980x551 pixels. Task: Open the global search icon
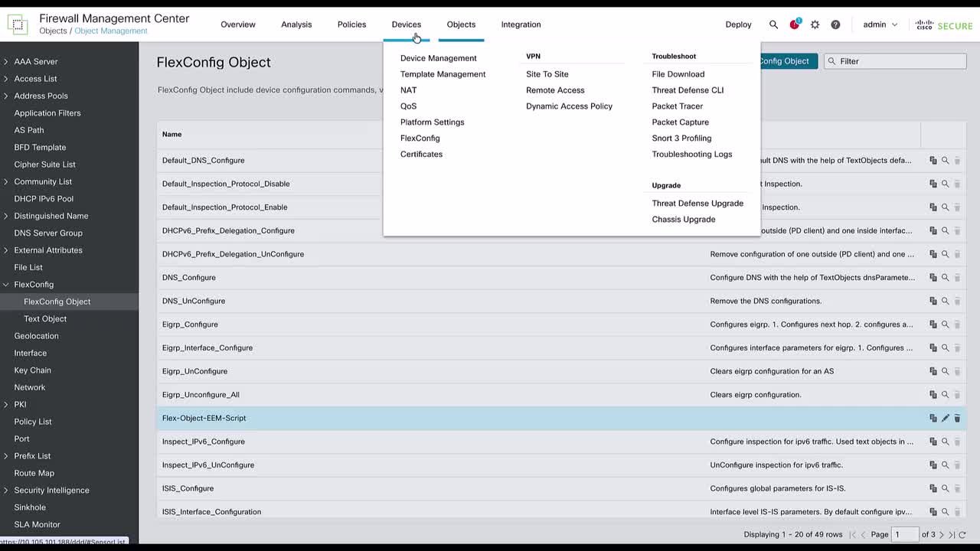pyautogui.click(x=773, y=24)
